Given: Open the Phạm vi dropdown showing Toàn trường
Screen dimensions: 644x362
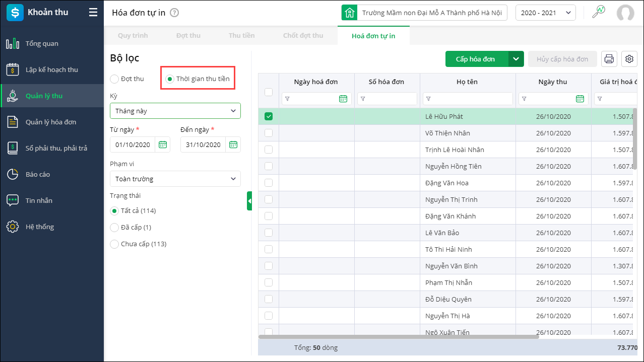Looking at the screenshot, I should [175, 179].
